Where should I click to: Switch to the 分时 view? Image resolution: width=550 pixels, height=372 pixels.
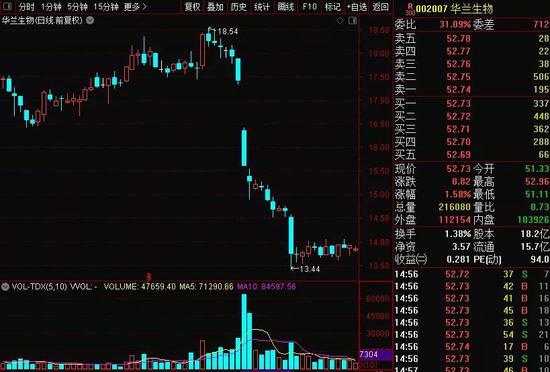click(x=27, y=7)
